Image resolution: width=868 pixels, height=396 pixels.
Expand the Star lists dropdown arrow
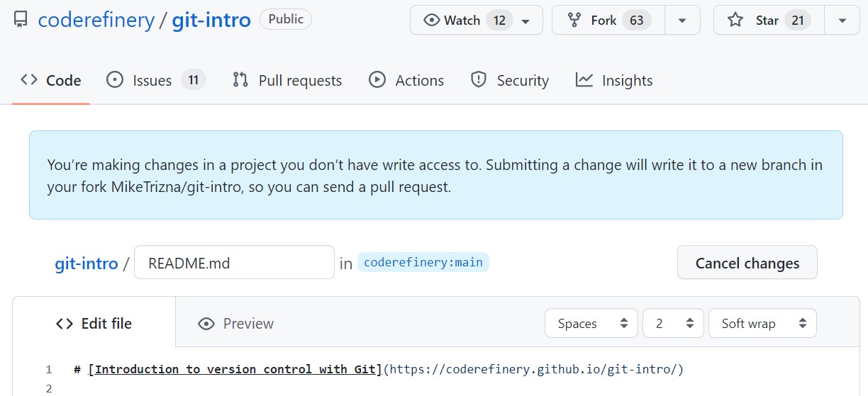pos(842,20)
